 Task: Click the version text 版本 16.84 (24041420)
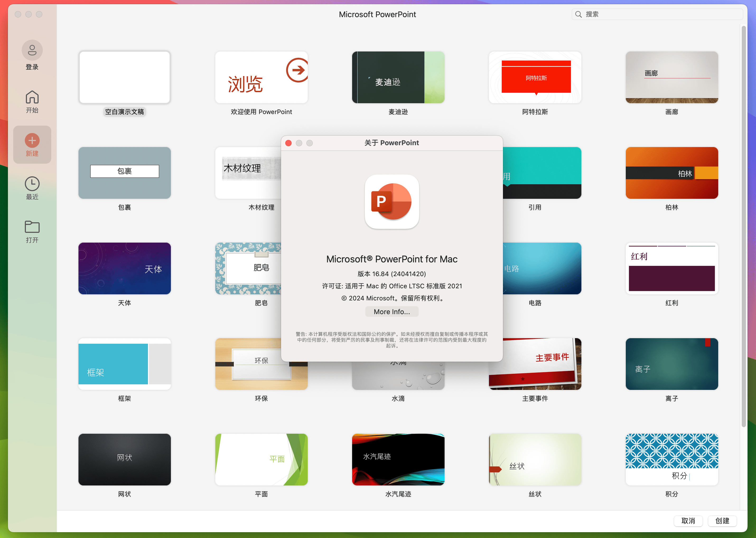392,274
